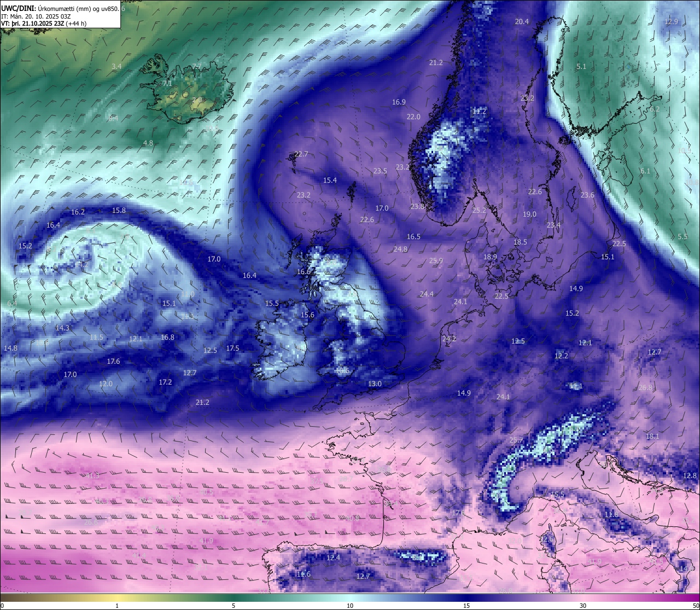Screen dimensions: 700x610
Task: Click the 3.4 value northwest of Iceland
Action: [116, 66]
